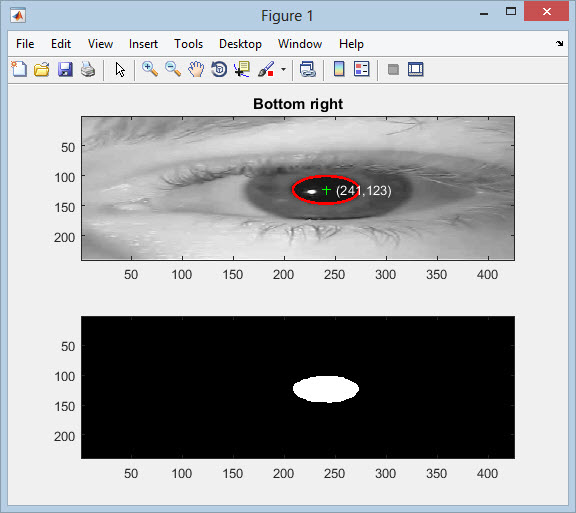This screenshot has width=576, height=513.
Task: Toggle the Data Cursor tool
Action: (x=242, y=69)
